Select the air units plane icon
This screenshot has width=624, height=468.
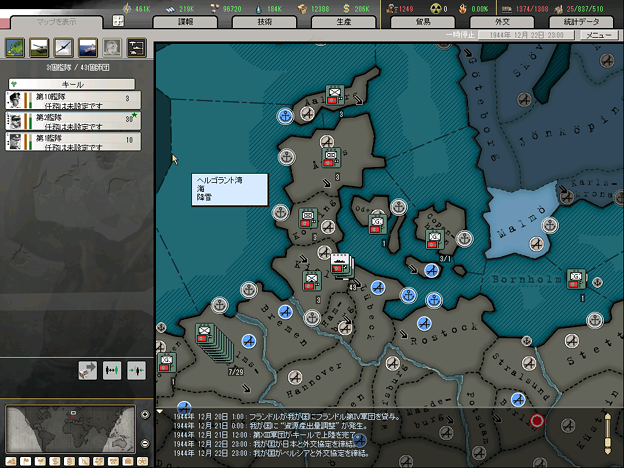pyautogui.click(x=64, y=48)
